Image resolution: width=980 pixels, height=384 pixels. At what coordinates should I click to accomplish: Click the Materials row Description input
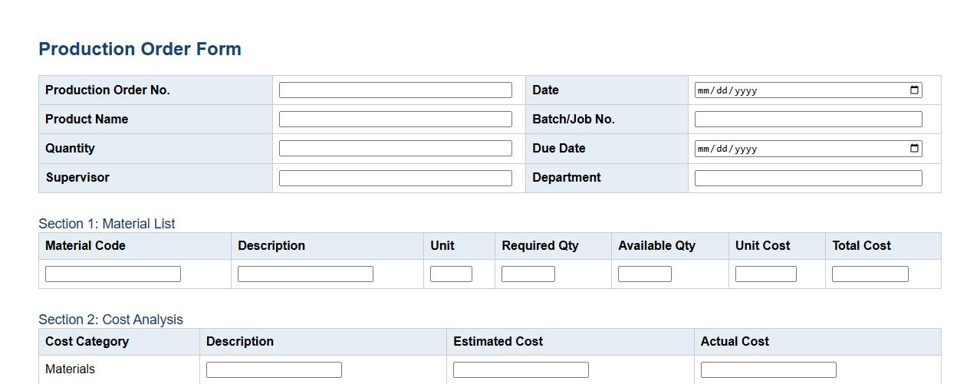(274, 369)
